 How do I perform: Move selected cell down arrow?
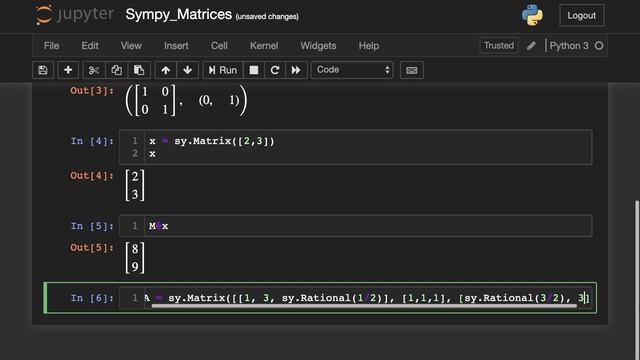pos(188,70)
